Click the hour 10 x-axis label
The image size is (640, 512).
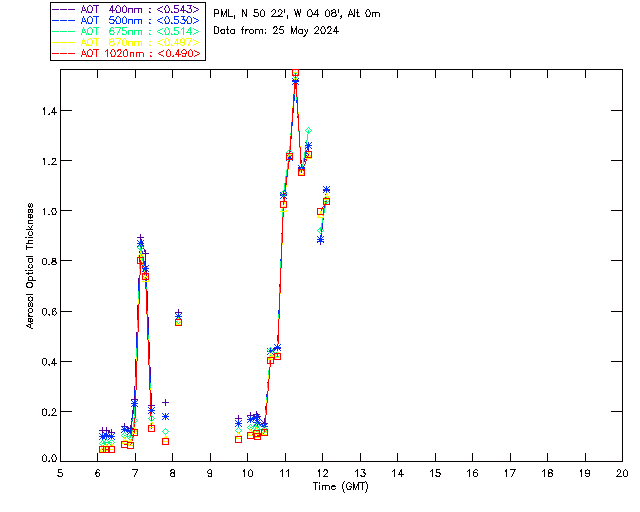(x=247, y=473)
